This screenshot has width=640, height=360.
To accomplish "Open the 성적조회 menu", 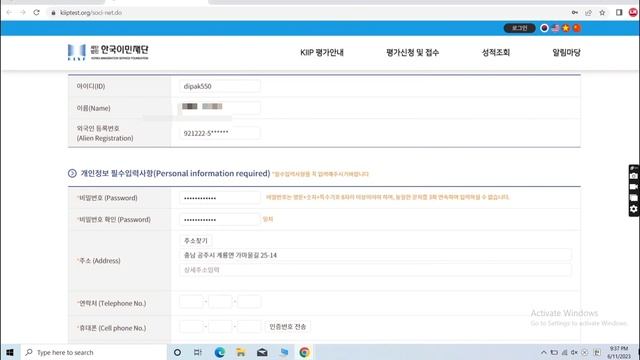I will click(496, 53).
